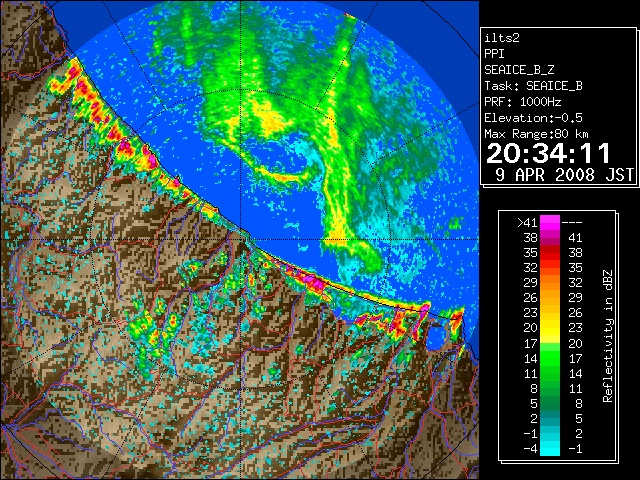Click the red 35 dBZ color swatch
This screenshot has width=640, height=480.
click(550, 253)
